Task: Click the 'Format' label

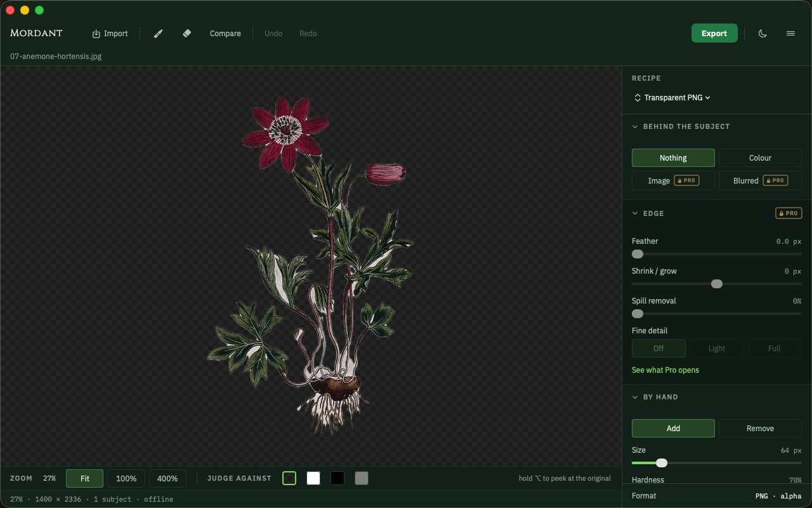Action: 644,496
